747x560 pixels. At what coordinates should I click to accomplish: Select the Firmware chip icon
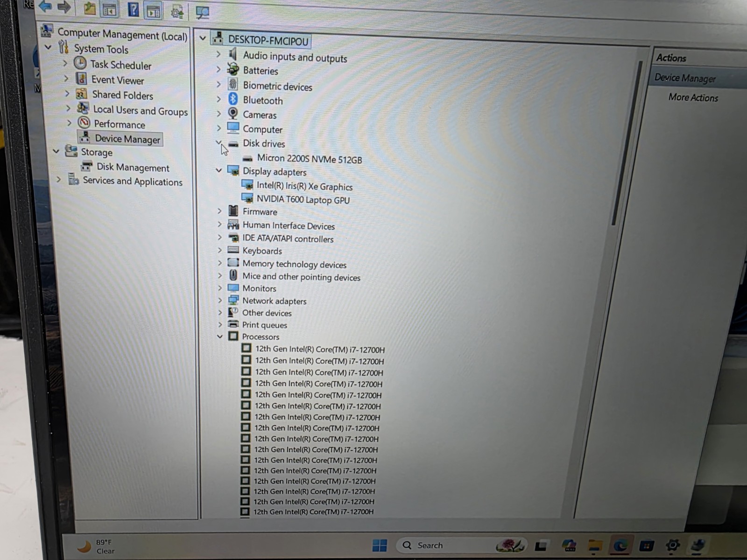[233, 210]
